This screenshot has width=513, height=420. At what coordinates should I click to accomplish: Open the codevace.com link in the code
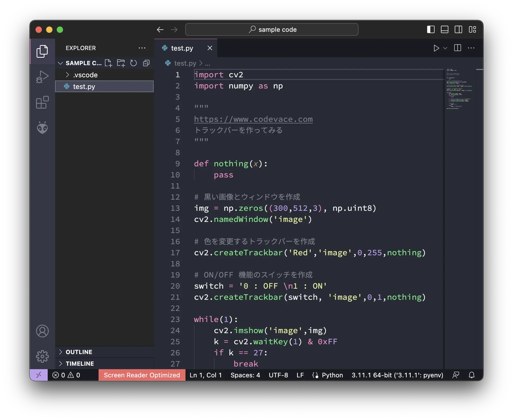tap(253, 119)
